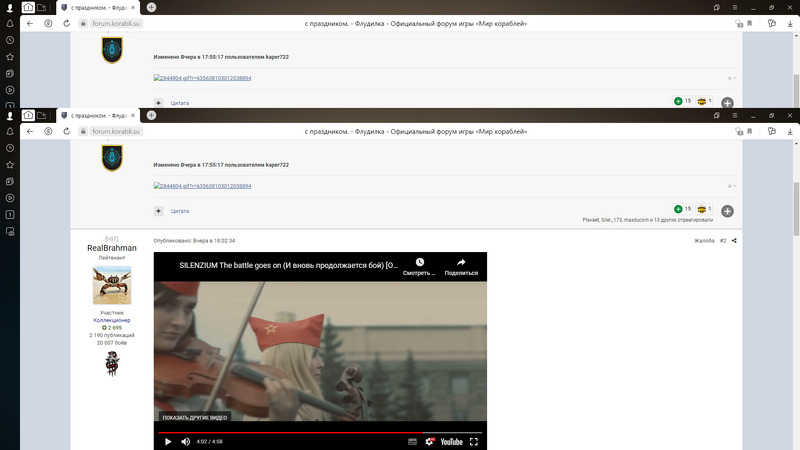Screen dimensions: 800x450
Task: Open new tab in lower browser window
Action: (x=151, y=115)
